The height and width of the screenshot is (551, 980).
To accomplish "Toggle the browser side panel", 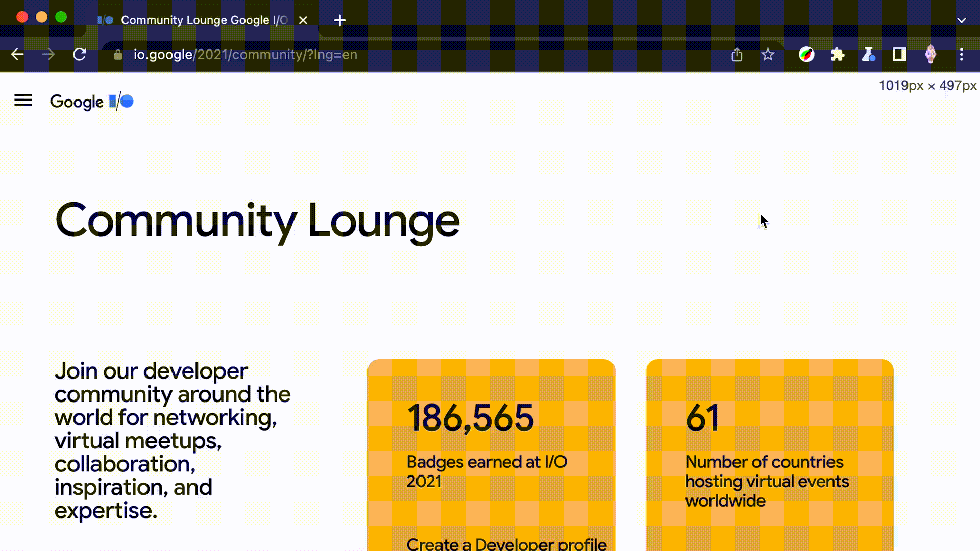I will (x=899, y=55).
